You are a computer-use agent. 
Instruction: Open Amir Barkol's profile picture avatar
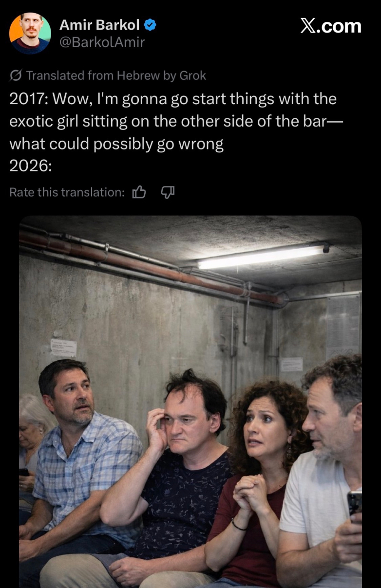point(30,33)
